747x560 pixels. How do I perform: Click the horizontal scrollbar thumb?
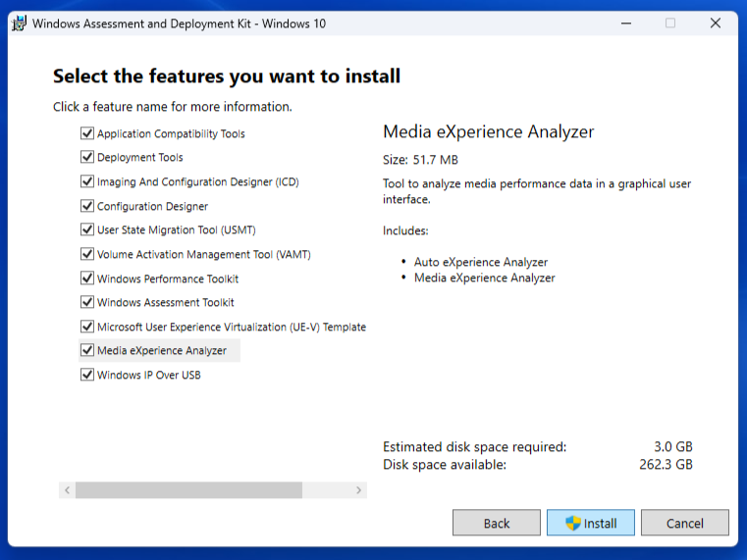click(x=188, y=489)
